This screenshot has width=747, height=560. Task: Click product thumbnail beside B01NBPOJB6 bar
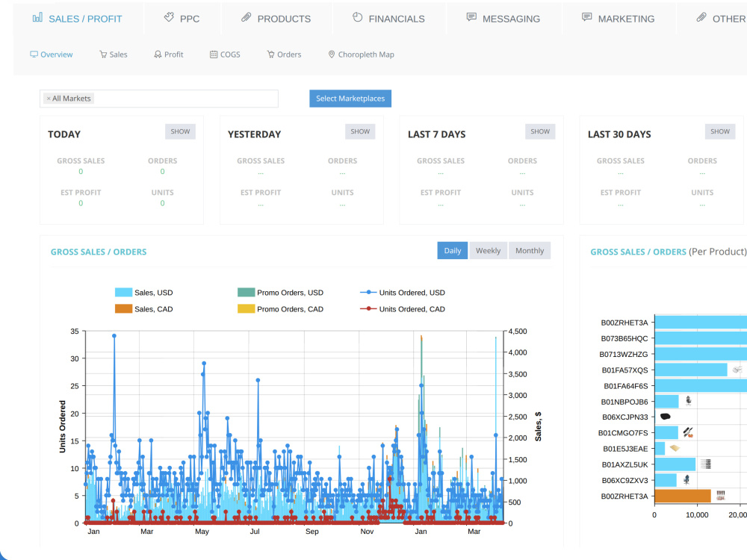(x=689, y=401)
